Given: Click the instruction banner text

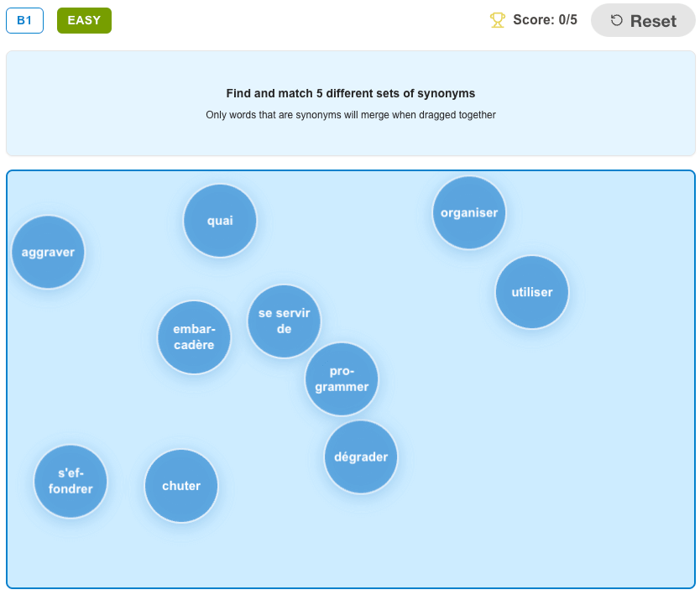Looking at the screenshot, I should click(x=350, y=103).
